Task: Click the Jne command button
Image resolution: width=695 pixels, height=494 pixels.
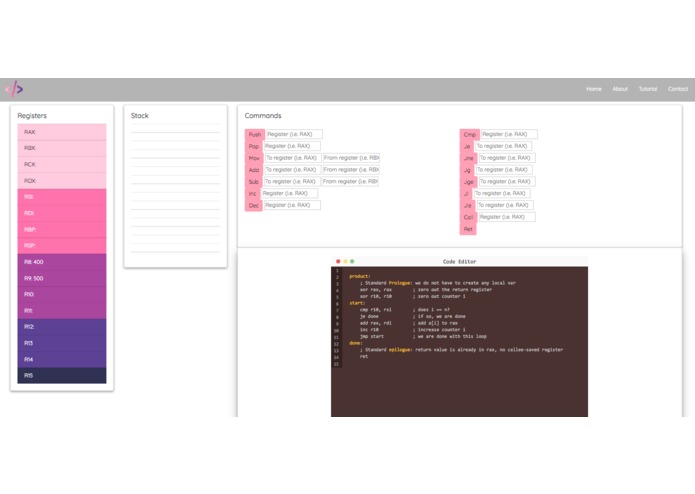Action: pos(469,158)
